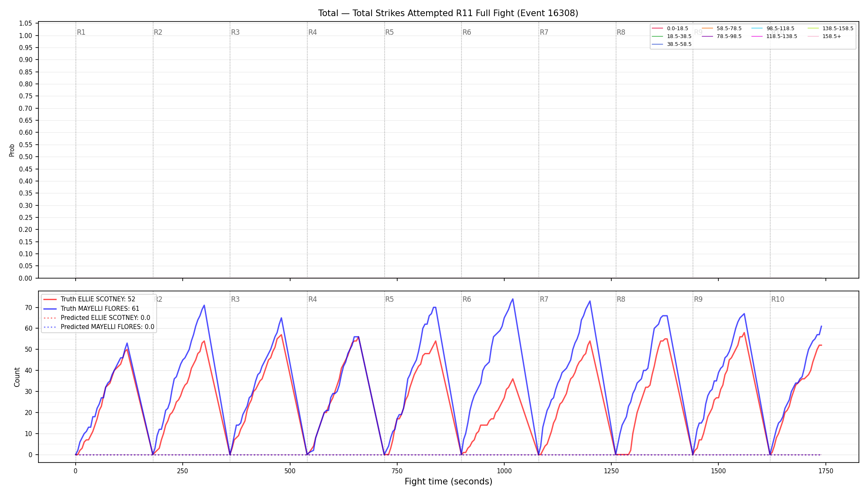Select the R1 round marker in the Prob chart

pos(81,32)
